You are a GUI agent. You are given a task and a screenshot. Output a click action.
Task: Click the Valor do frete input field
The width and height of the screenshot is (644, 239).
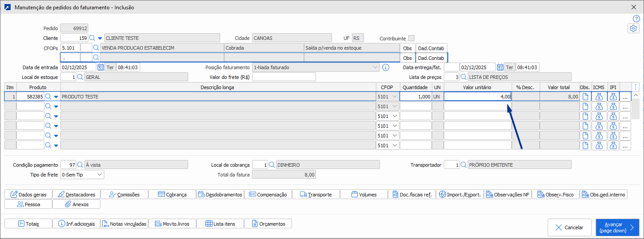click(284, 77)
